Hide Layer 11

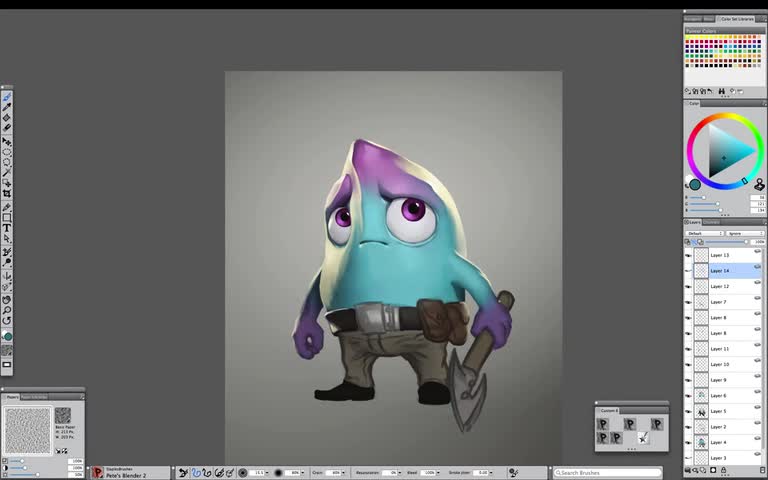pyautogui.click(x=688, y=349)
